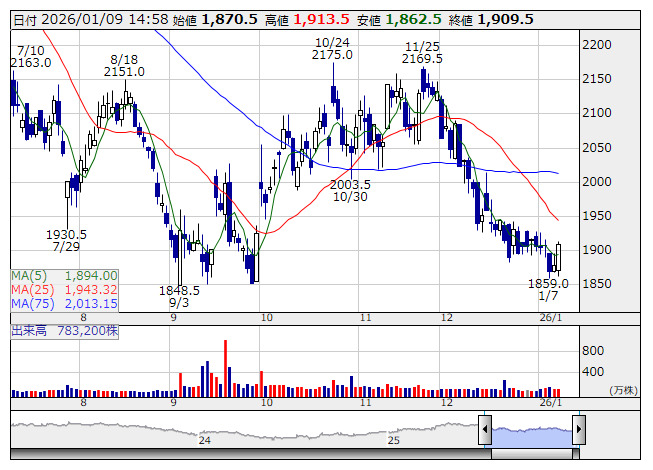The image size is (653, 470).
Task: Click the 始値 1,870.5 opening price
Action: (x=215, y=20)
